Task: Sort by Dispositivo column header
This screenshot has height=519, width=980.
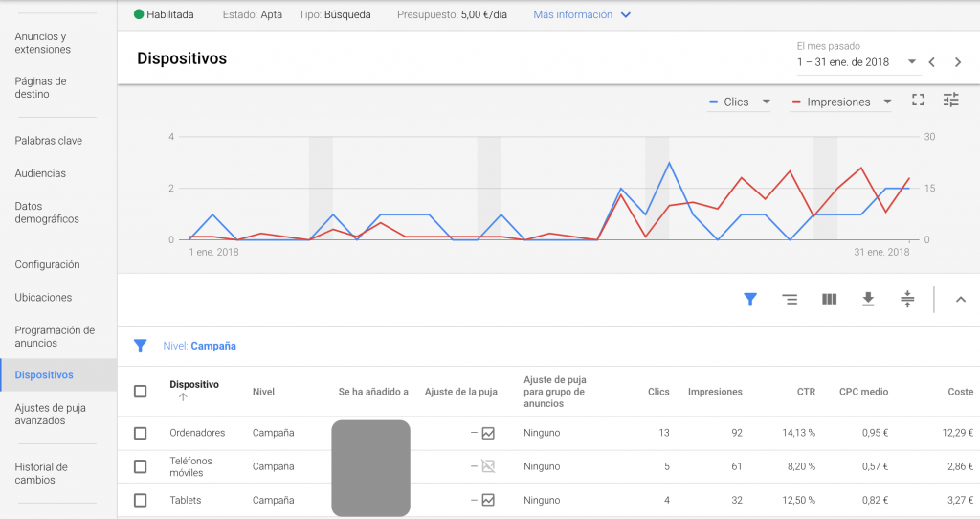Action: click(193, 385)
